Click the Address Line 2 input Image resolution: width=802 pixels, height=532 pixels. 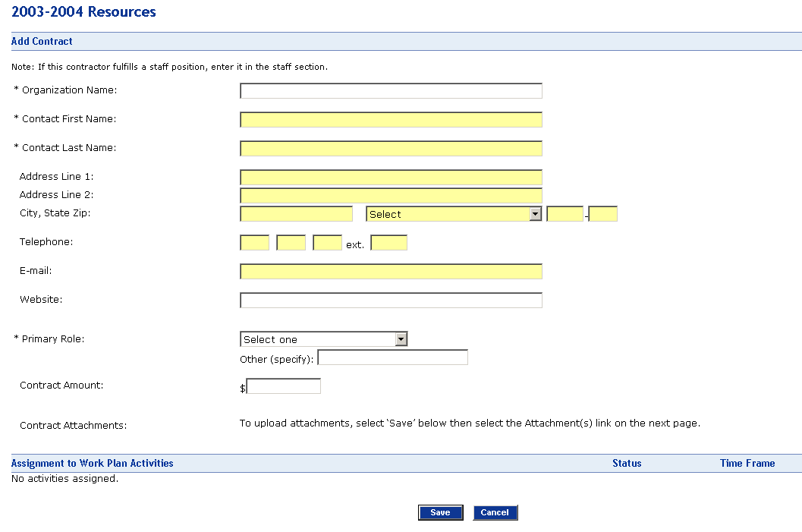tap(391, 196)
